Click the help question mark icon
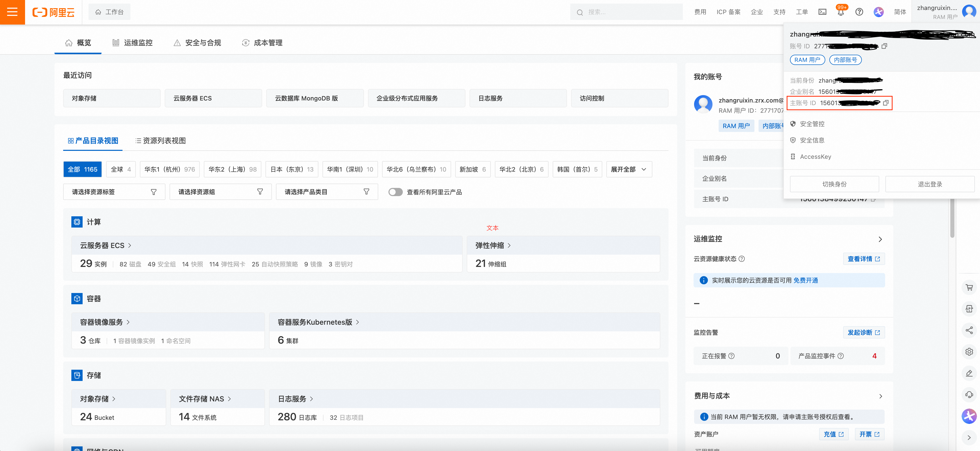Viewport: 980px width, 451px height. pos(859,12)
